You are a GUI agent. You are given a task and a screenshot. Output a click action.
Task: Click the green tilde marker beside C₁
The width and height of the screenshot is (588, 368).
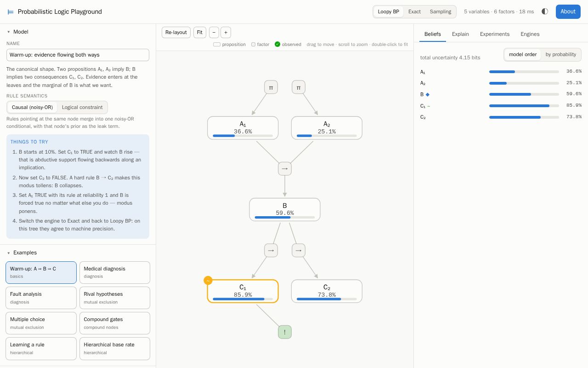429,106
